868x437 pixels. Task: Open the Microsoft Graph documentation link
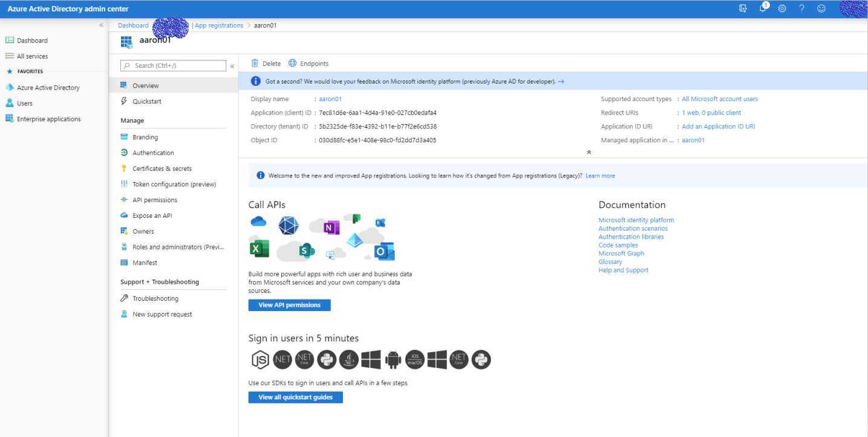click(621, 254)
